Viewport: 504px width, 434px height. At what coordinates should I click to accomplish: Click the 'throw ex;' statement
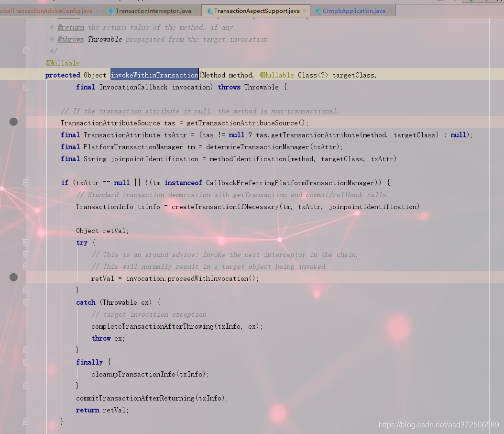[x=108, y=338]
